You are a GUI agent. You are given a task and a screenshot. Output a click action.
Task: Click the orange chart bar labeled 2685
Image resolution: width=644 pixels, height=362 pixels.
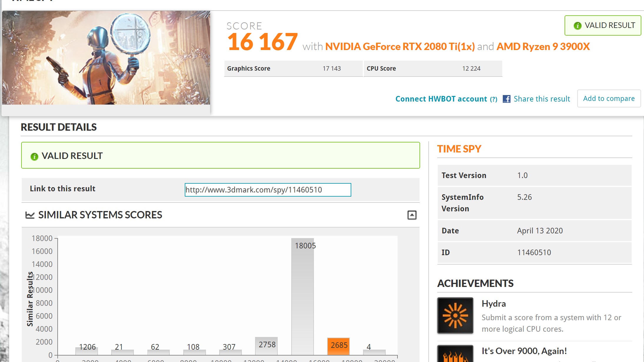coord(338,346)
